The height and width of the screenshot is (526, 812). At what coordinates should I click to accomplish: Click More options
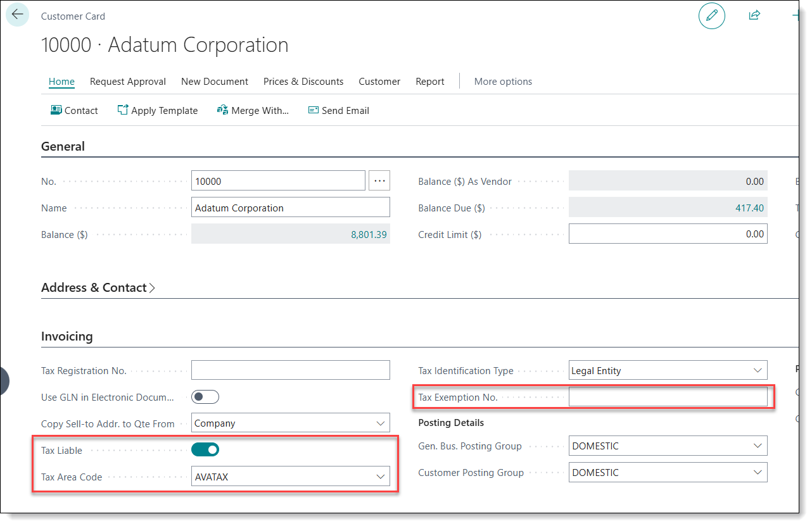click(503, 82)
